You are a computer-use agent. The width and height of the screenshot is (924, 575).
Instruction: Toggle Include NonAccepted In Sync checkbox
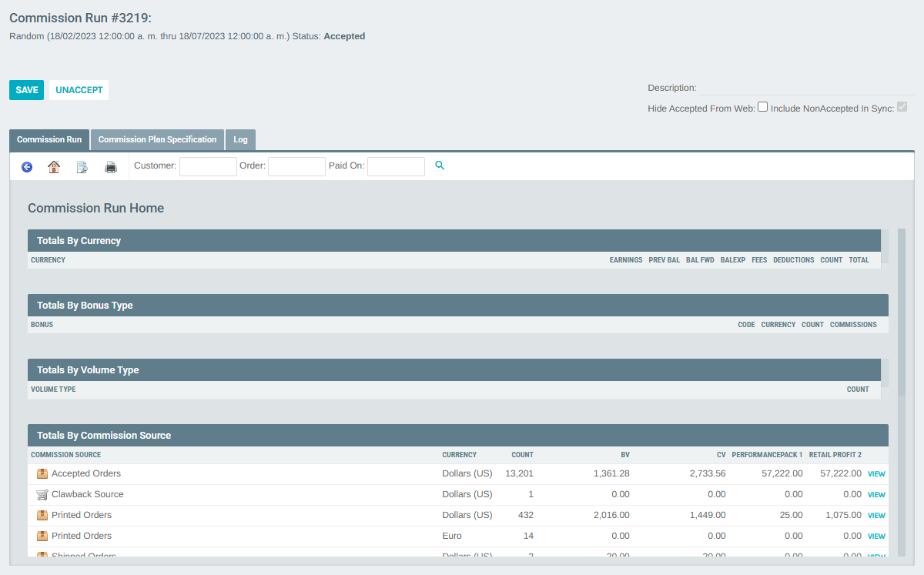pyautogui.click(x=902, y=107)
